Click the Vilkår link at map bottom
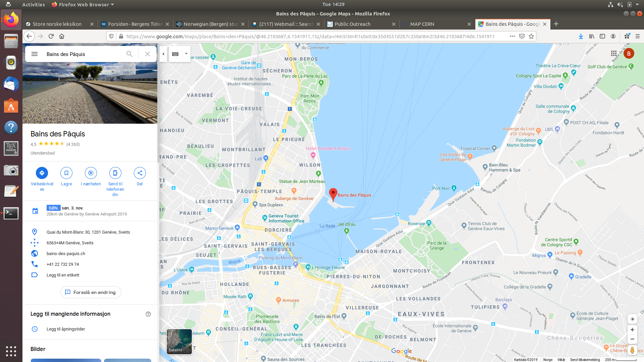Screen dimensions: 644x362 [561, 360]
